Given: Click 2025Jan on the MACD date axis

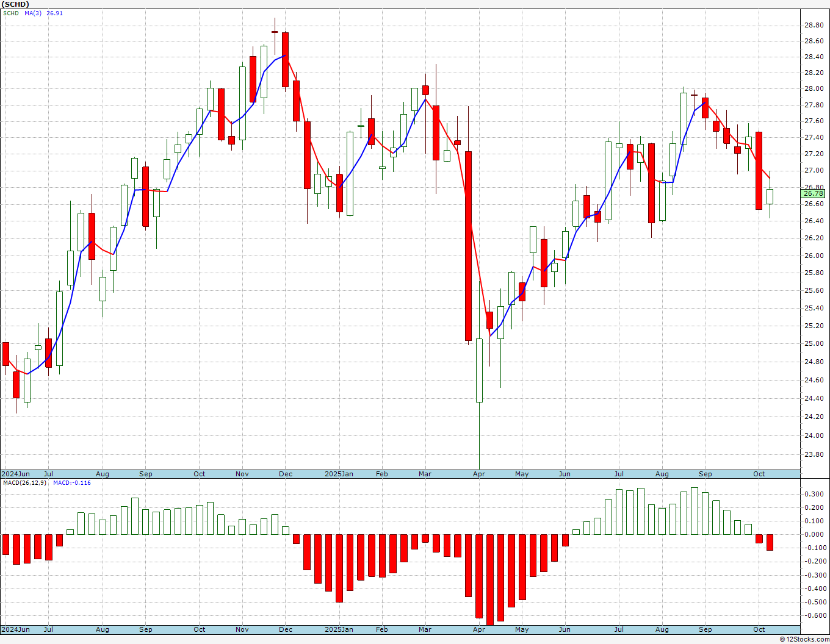Looking at the screenshot, I should (x=339, y=629).
